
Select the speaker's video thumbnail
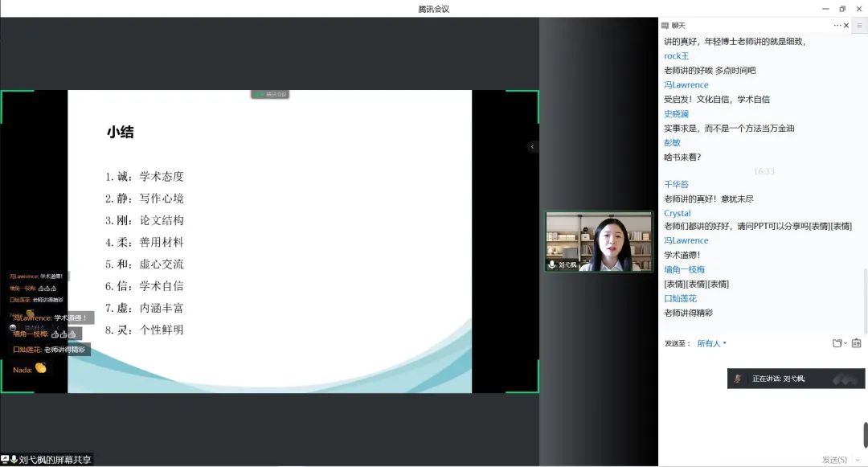click(599, 241)
